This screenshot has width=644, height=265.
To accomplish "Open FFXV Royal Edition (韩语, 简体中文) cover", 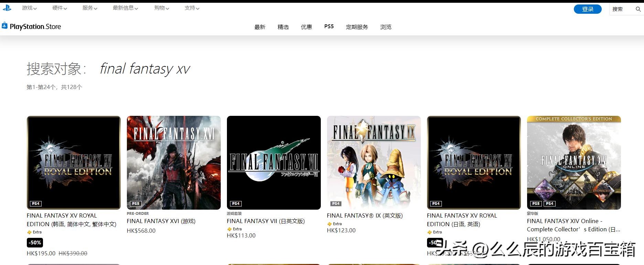I will pyautogui.click(x=74, y=163).
